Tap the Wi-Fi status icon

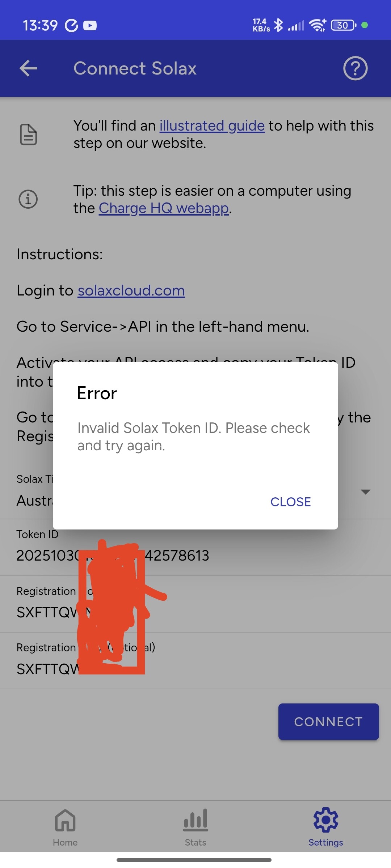[317, 25]
